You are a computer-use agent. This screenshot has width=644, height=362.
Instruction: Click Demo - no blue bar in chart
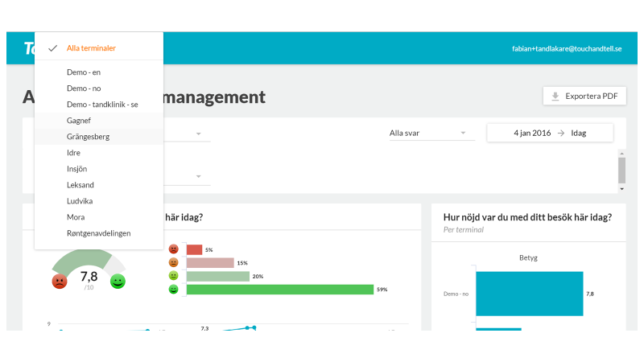pos(530,294)
